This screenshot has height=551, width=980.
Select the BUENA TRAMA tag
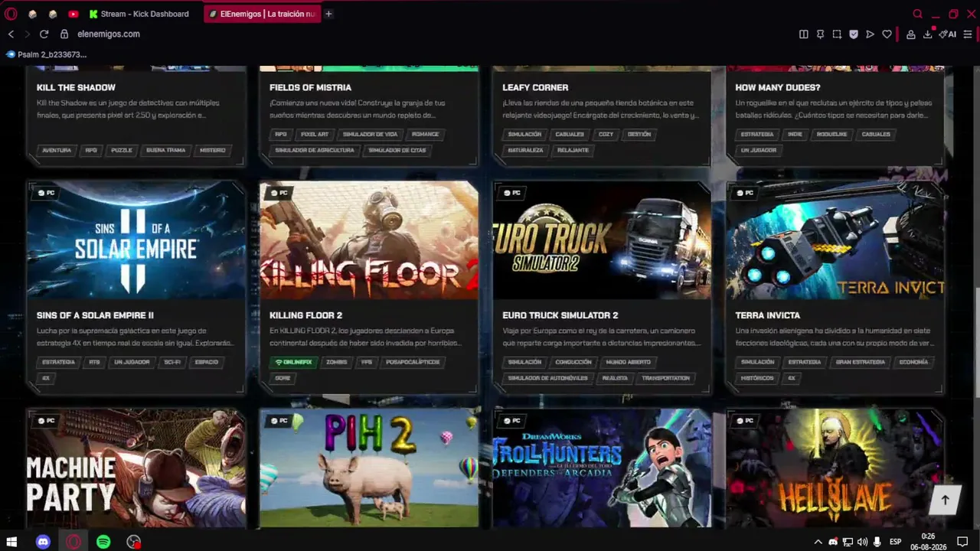pos(166,150)
